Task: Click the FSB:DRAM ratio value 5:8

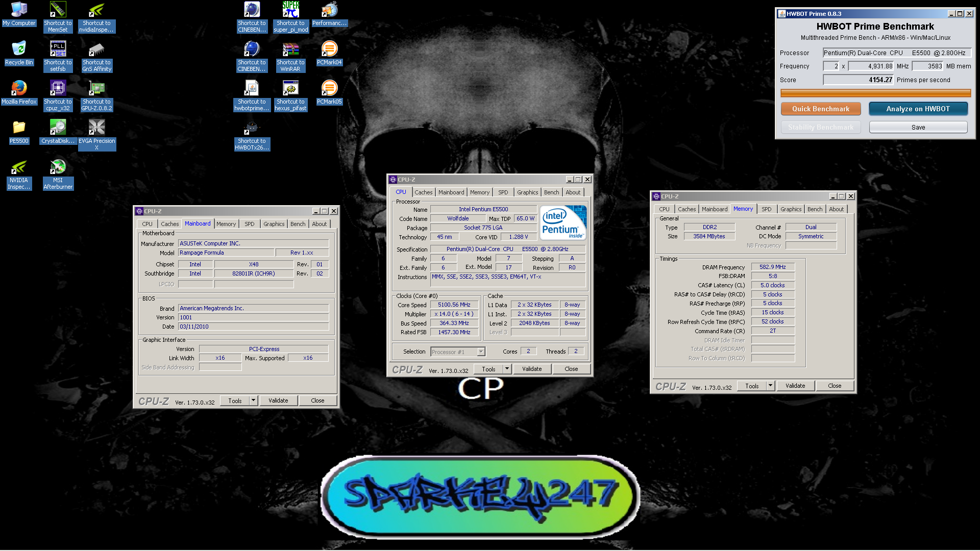Action: click(x=772, y=276)
